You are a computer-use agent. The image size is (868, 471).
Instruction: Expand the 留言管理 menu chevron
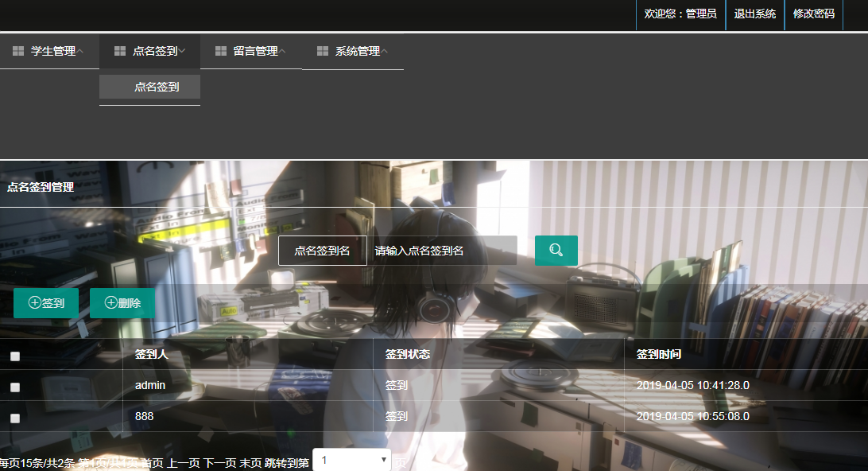[x=282, y=51]
